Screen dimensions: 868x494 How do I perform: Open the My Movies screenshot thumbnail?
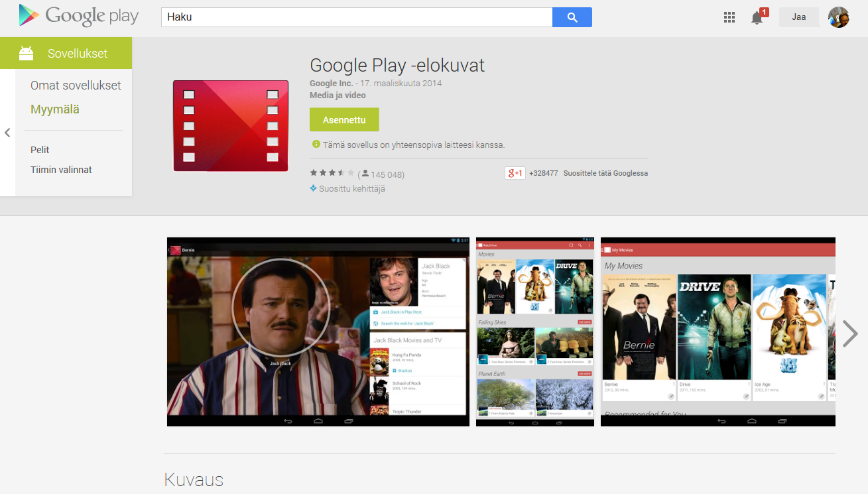(718, 332)
